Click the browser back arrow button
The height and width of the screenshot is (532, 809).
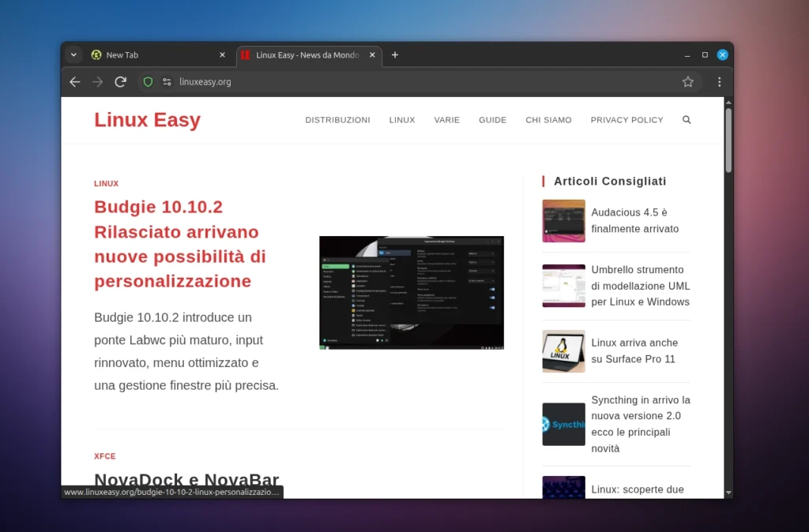75,82
